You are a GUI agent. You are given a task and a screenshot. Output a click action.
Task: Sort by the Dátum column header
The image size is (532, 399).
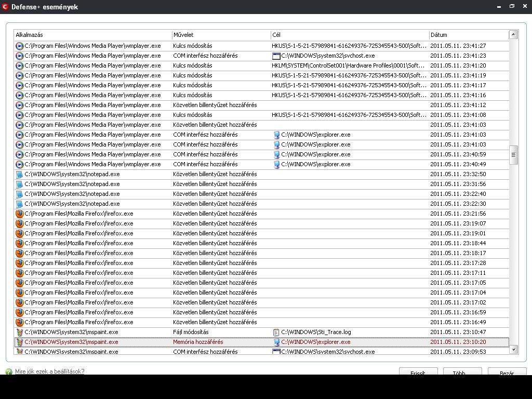tap(469, 35)
